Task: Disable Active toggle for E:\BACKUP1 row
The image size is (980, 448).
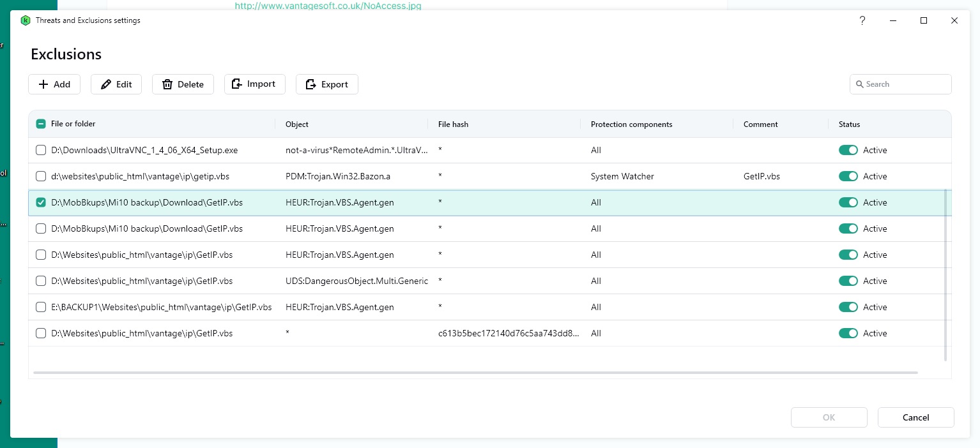Action: coord(848,307)
